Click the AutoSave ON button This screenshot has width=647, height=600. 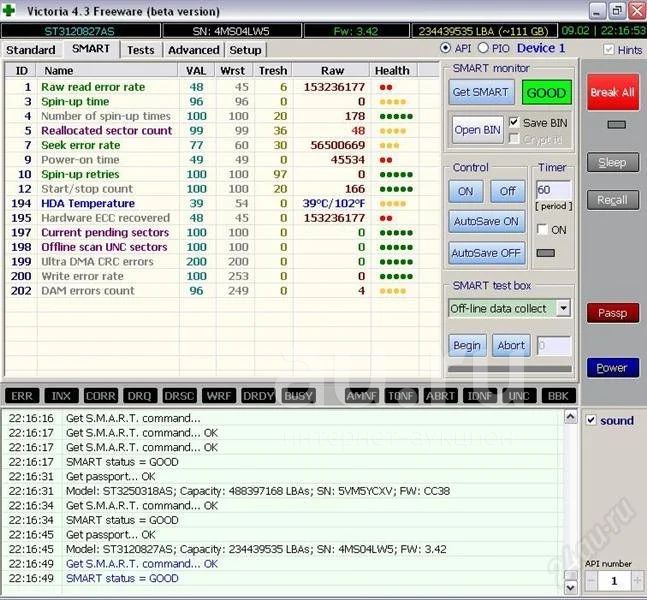point(486,222)
